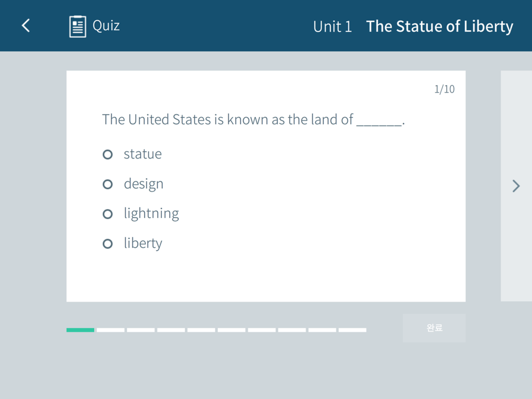Viewport: 532px width, 399px height.
Task: Select the 'statue' radio option
Action: point(107,154)
